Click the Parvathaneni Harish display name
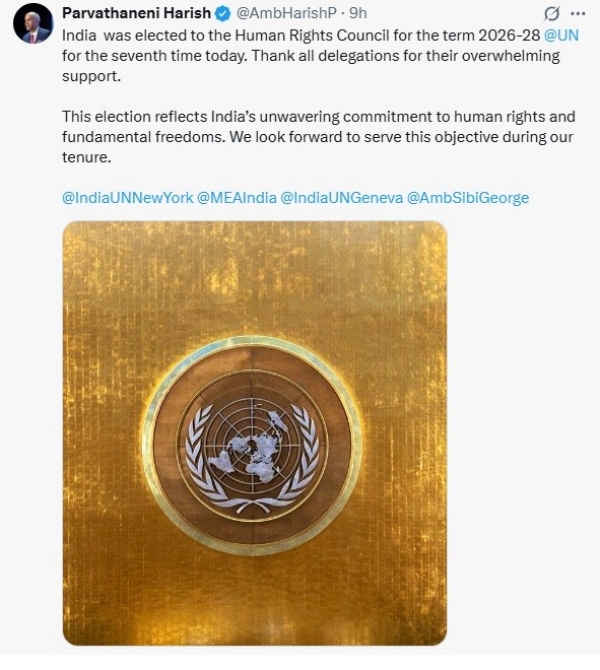The image size is (600, 670). click(x=136, y=14)
